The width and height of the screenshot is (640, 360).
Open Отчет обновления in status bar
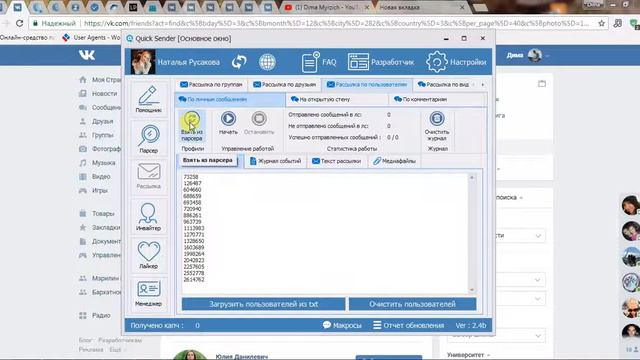coord(409,325)
